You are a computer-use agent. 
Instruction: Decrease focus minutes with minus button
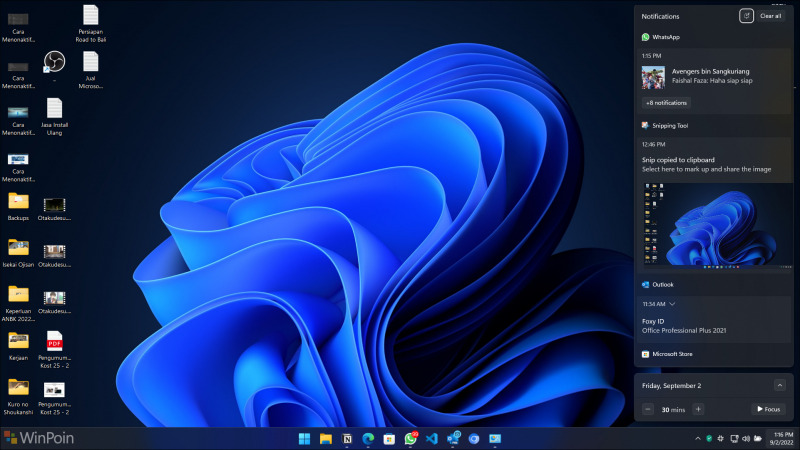(x=649, y=409)
